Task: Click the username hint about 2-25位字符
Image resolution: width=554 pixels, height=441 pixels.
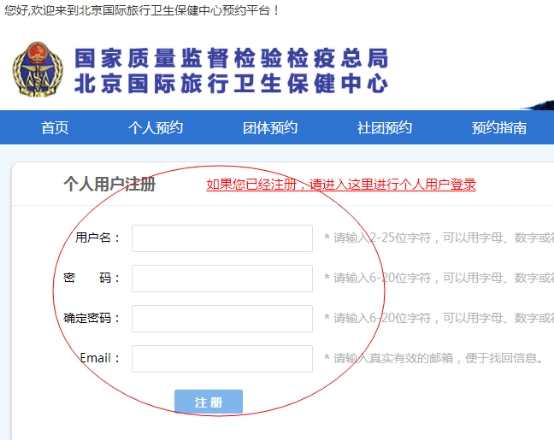Action: tap(439, 238)
